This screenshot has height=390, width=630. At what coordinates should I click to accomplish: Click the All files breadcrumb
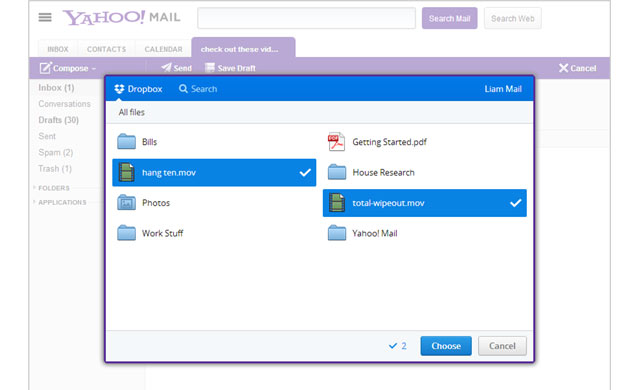click(x=131, y=112)
